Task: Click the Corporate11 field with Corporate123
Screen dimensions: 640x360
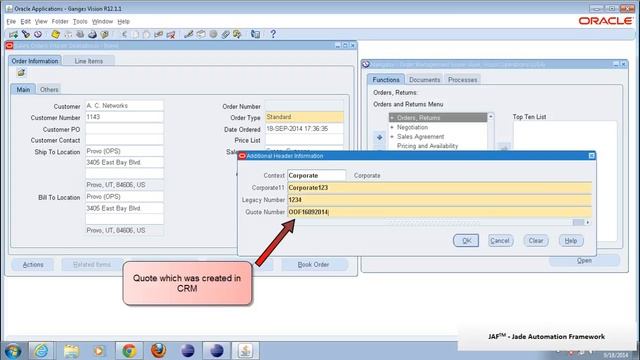Action: [440, 188]
